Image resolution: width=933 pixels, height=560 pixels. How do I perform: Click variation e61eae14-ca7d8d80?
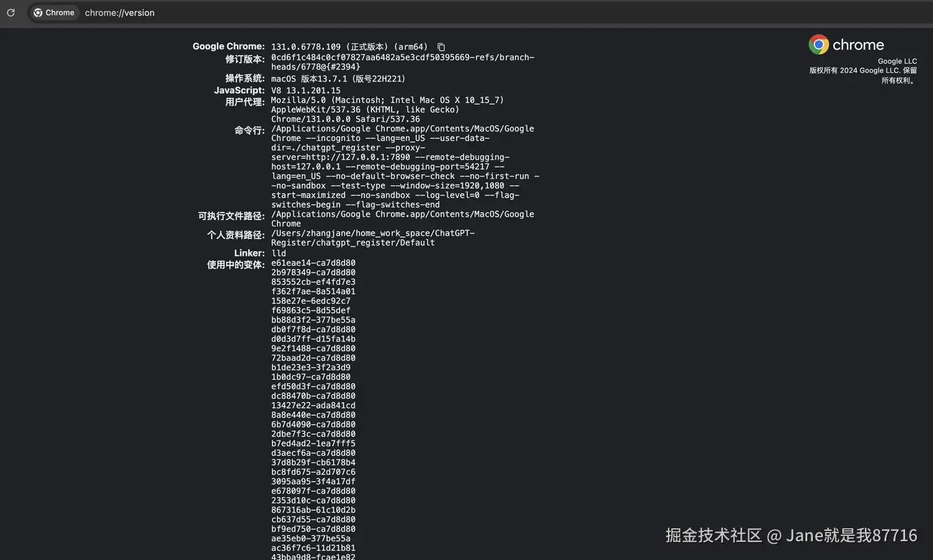[313, 263]
